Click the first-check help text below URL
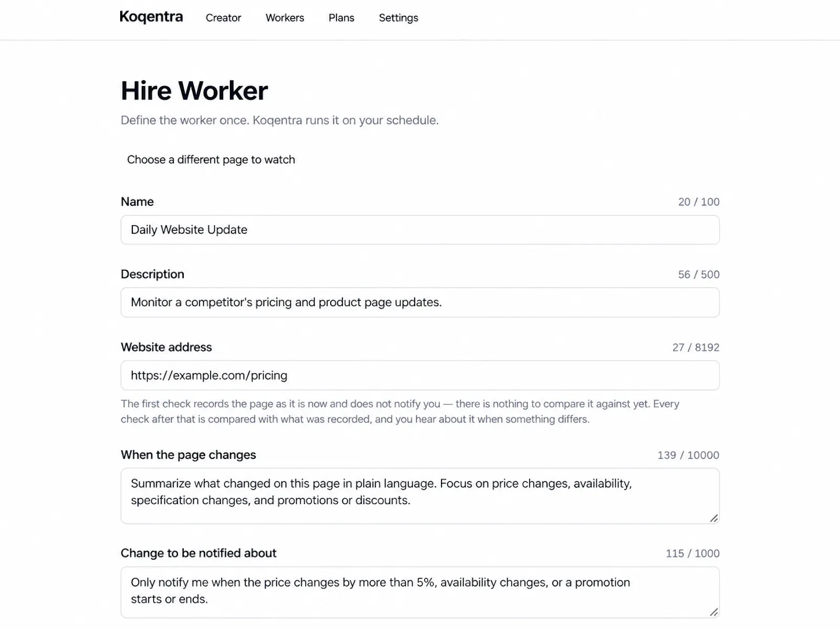Image resolution: width=840 pixels, height=630 pixels. point(400,412)
